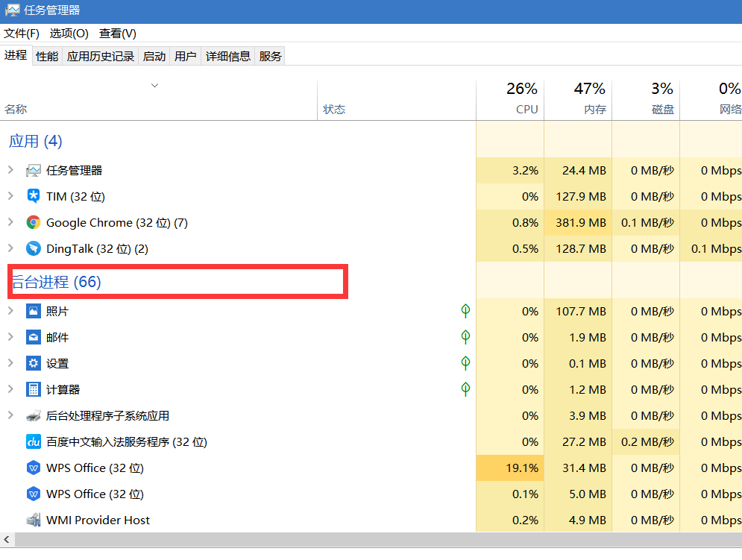This screenshot has height=560, width=742.
Task: Expand the 计算器 process row
Action: 10,388
